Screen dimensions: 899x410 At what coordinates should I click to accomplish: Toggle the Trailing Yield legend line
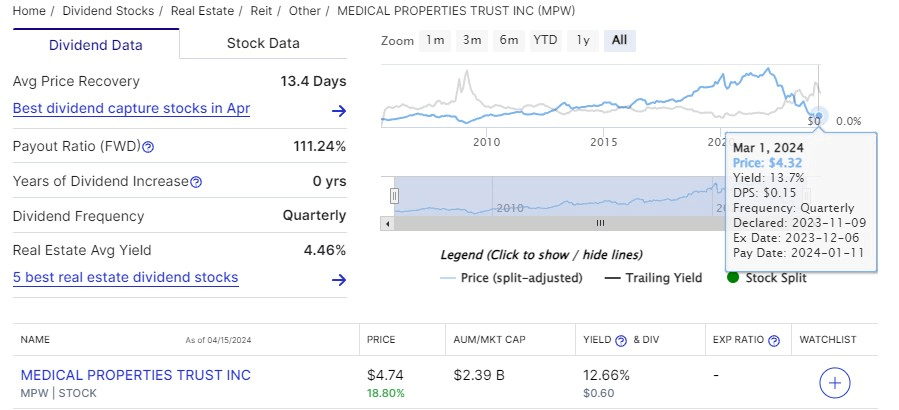[x=654, y=278]
